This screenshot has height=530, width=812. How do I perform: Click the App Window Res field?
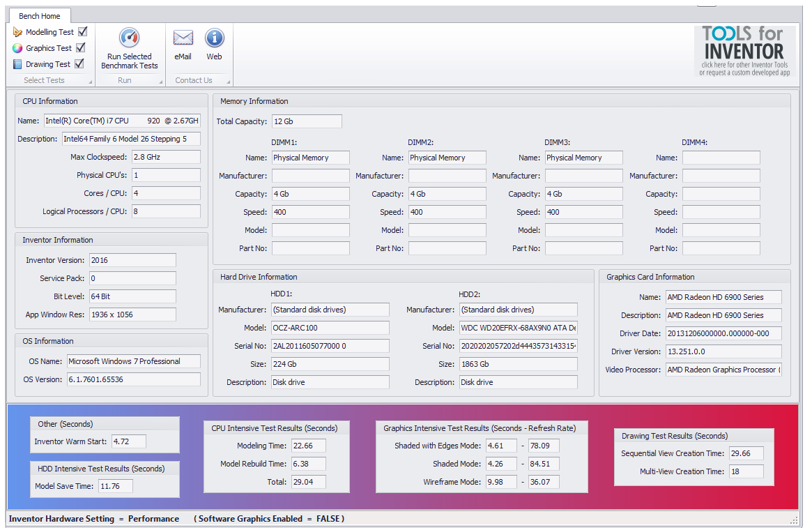click(132, 315)
